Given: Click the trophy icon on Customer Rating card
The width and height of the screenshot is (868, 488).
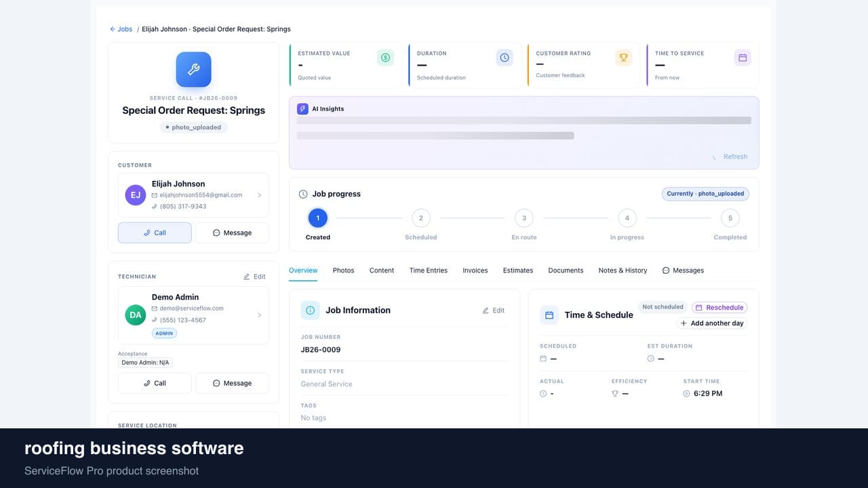Looking at the screenshot, I should click(624, 58).
